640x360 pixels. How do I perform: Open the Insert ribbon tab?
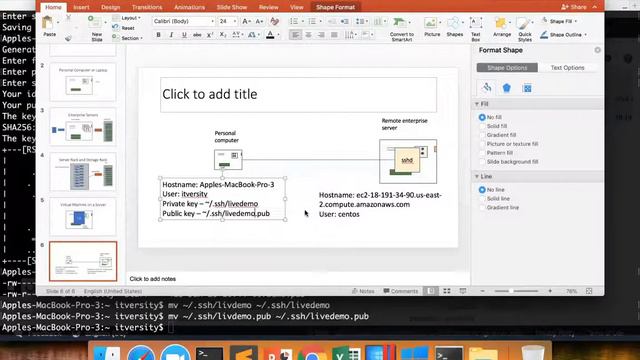[81, 7]
